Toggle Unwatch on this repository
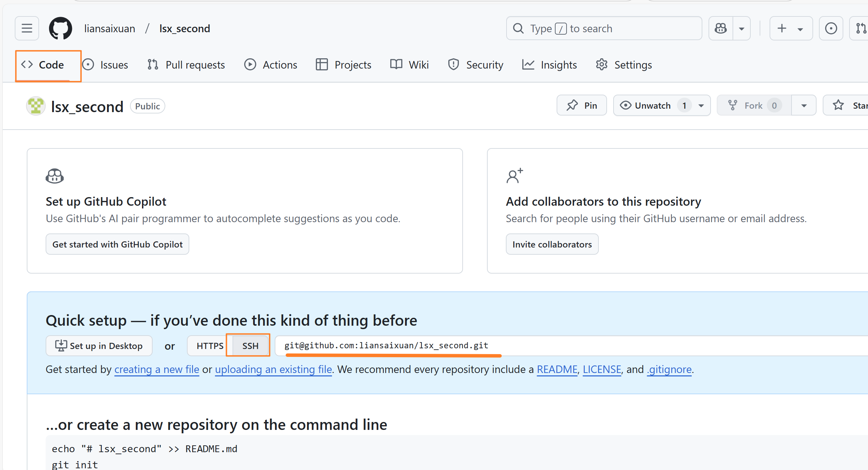Image resolution: width=868 pixels, height=470 pixels. (x=652, y=106)
